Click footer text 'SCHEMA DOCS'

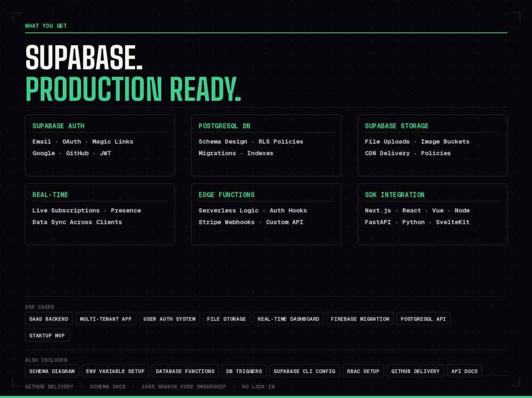tap(107, 386)
